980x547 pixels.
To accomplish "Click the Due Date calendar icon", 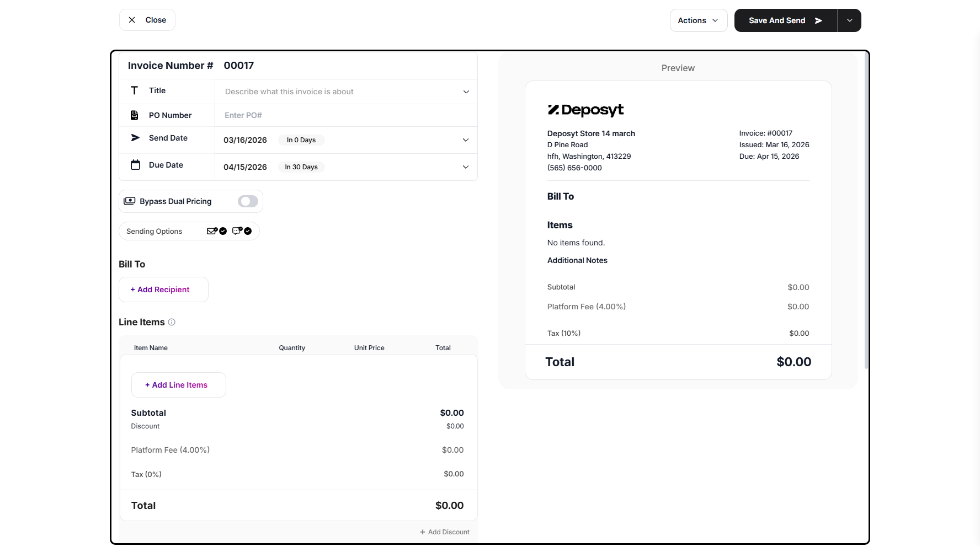I will pos(135,165).
